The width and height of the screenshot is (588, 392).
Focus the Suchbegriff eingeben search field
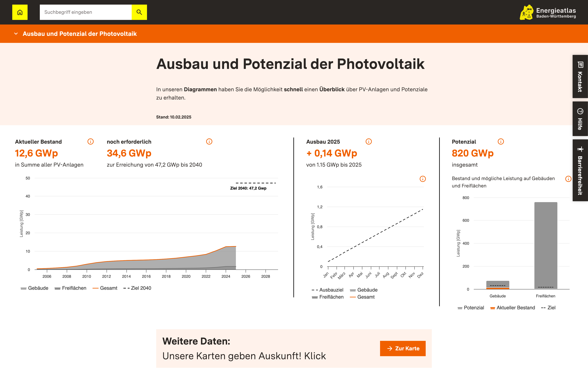pos(86,12)
